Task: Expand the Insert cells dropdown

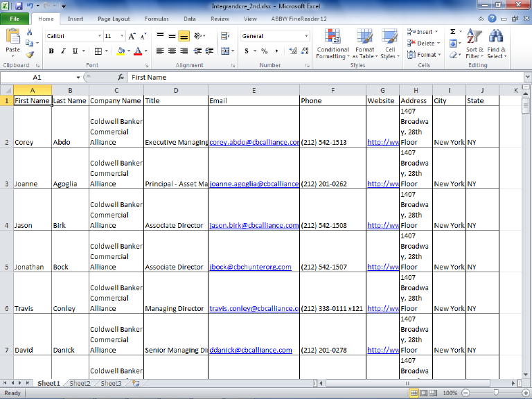Action: click(436, 32)
